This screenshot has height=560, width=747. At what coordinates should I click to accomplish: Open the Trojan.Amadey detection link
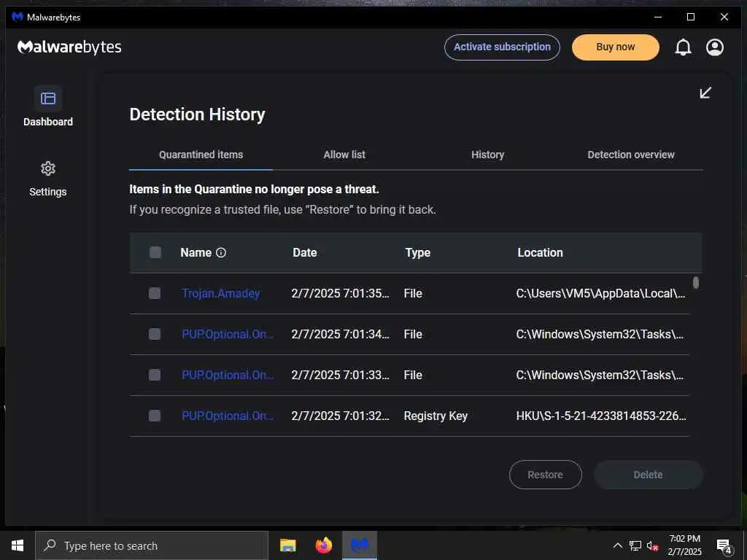[220, 293]
